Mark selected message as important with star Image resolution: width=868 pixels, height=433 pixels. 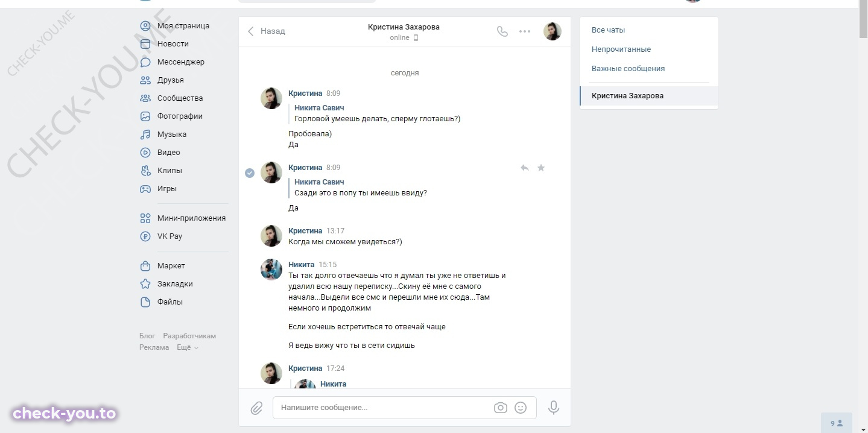click(x=541, y=168)
